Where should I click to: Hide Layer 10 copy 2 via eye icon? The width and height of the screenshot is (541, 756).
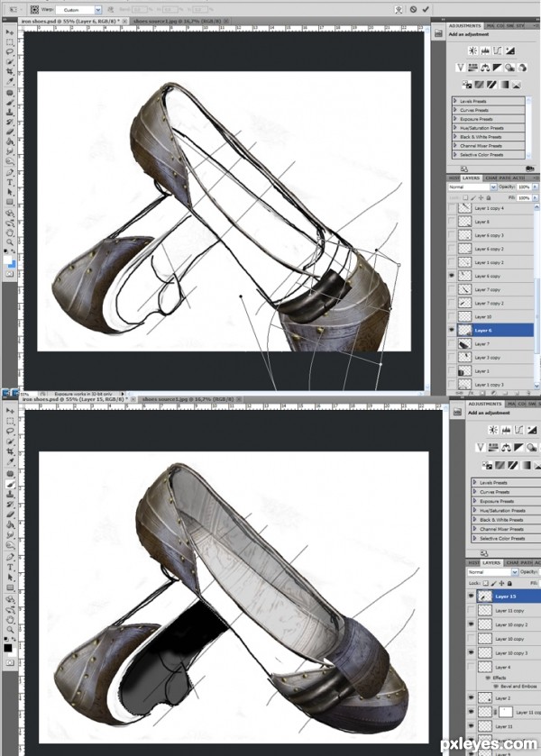pyautogui.click(x=471, y=624)
